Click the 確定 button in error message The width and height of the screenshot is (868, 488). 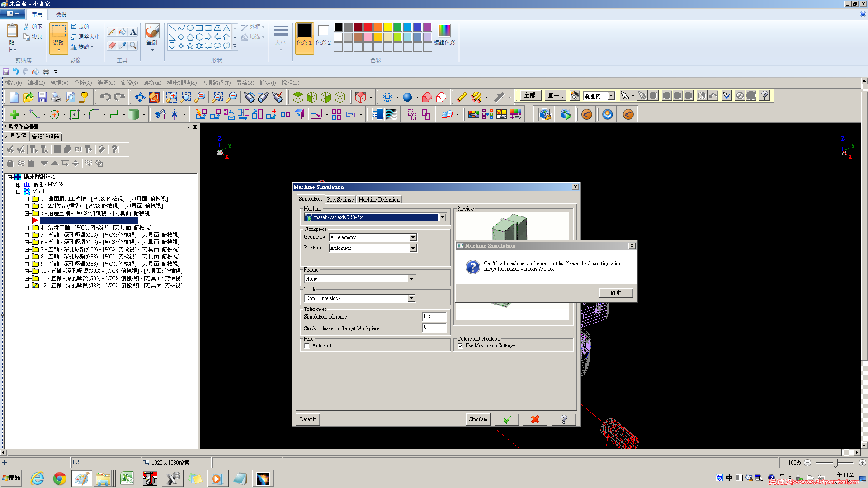point(616,293)
